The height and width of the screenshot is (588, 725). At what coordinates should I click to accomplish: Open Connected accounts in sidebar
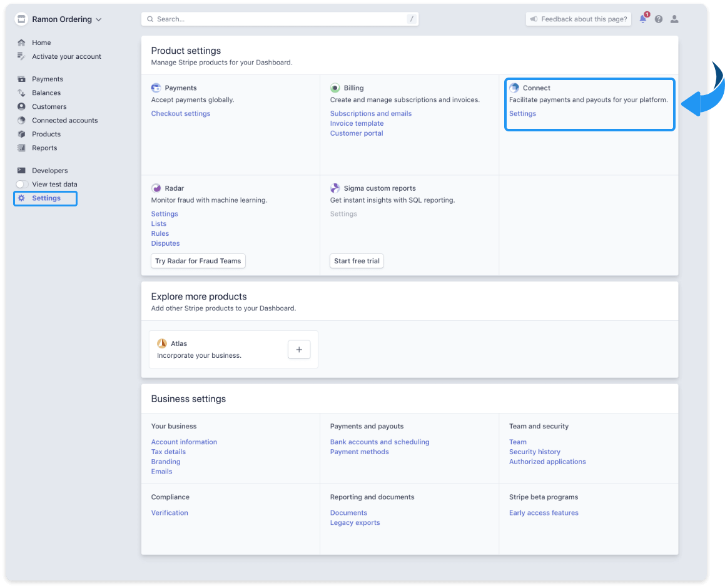pos(64,120)
